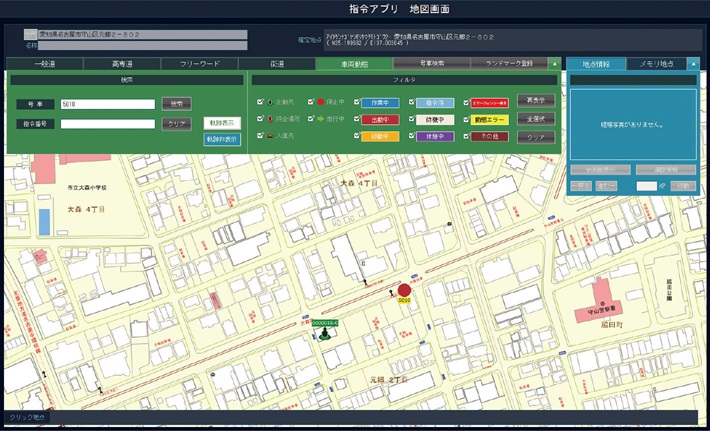Click the 守山警察署 police symbol on the map

tap(603, 303)
